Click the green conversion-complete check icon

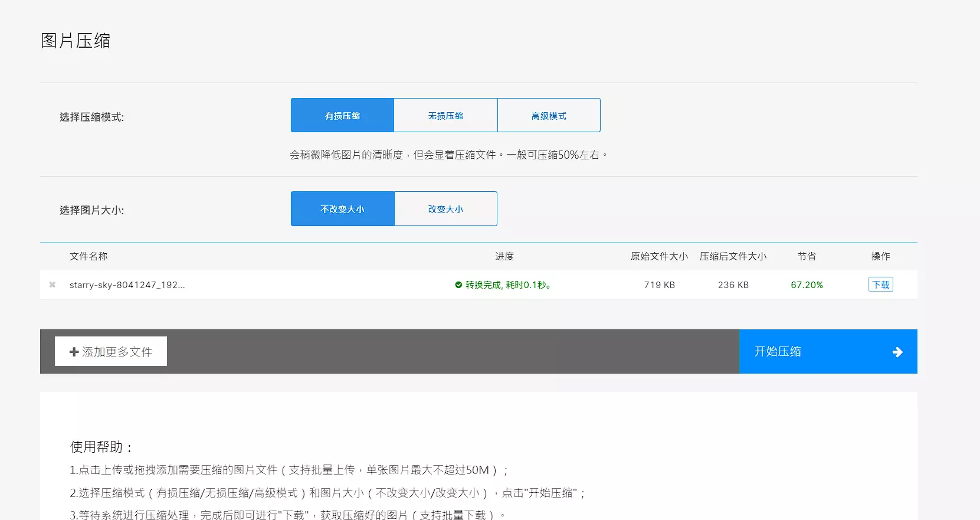(458, 285)
